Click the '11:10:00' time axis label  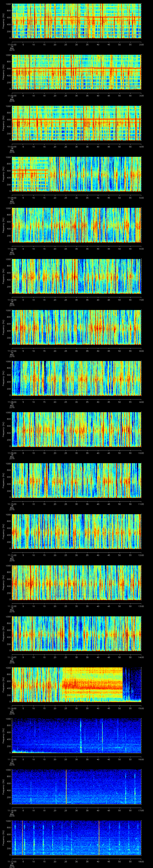(x=12, y=504)
